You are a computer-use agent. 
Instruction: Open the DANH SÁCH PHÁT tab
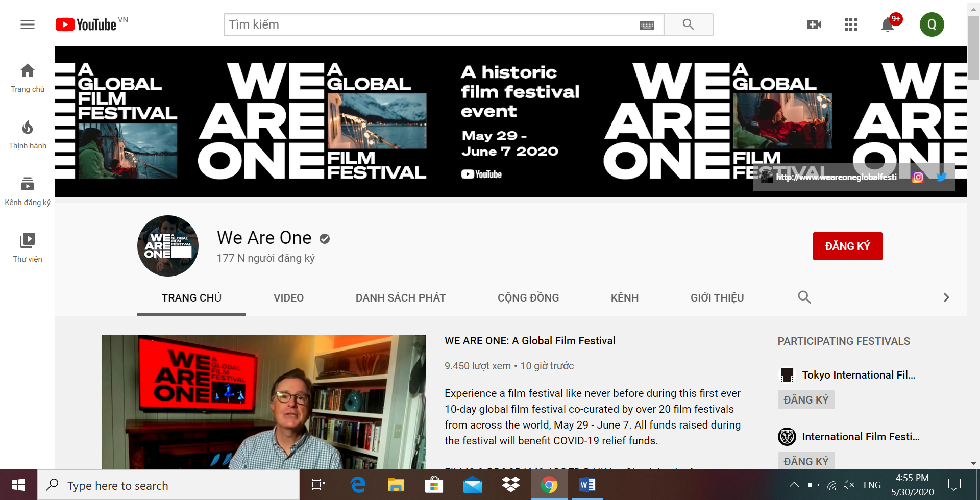pos(401,297)
